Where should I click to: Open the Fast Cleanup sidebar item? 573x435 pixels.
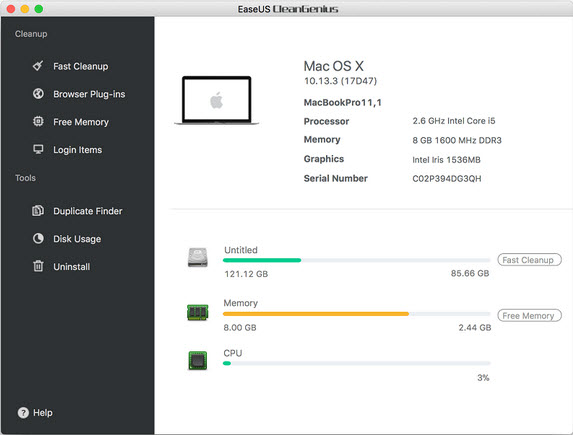click(81, 67)
